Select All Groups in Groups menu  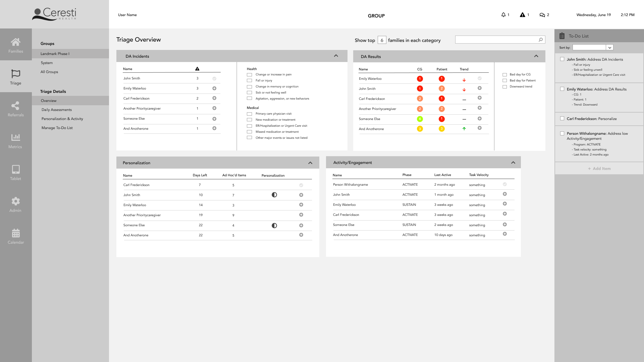(49, 72)
